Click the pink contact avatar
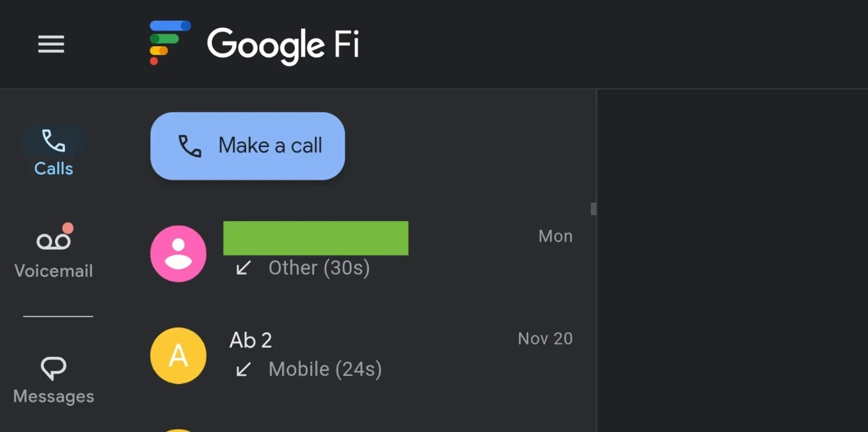The height and width of the screenshot is (432, 868). coord(178,254)
